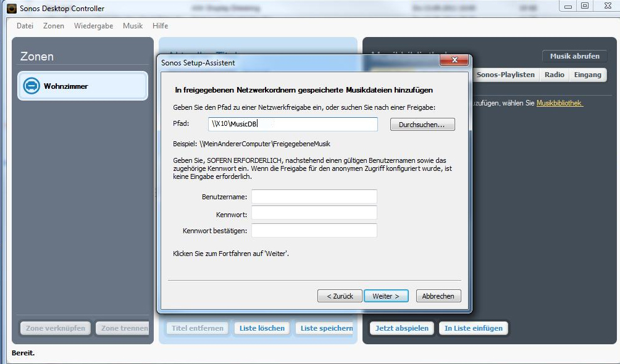Click the Jetzt abspielen button
The image size is (620, 364).
[x=402, y=328]
